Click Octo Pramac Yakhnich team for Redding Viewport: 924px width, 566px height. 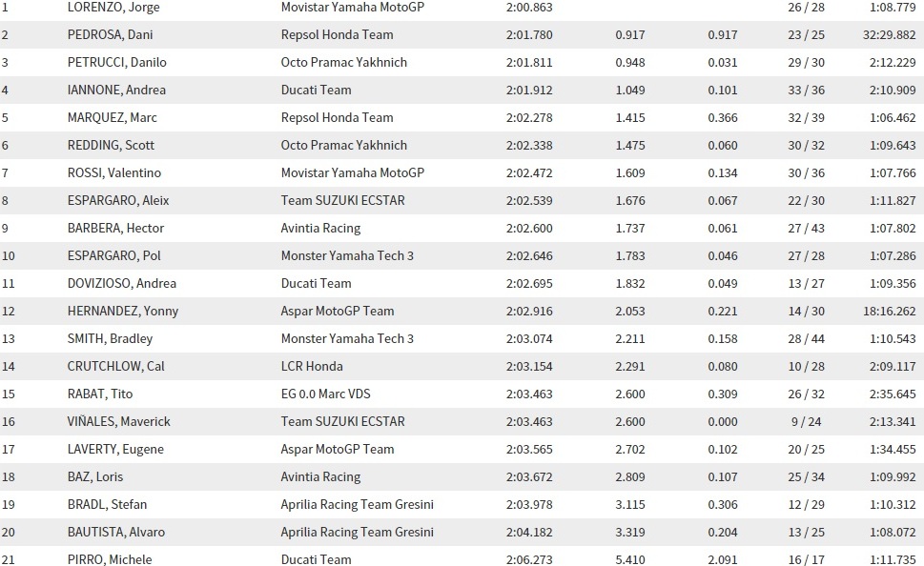343,146
